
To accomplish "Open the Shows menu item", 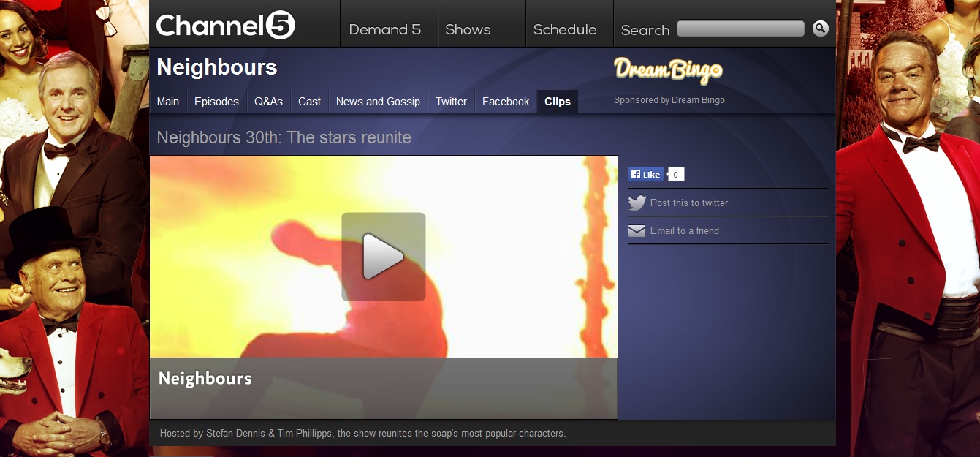I will click(x=468, y=30).
